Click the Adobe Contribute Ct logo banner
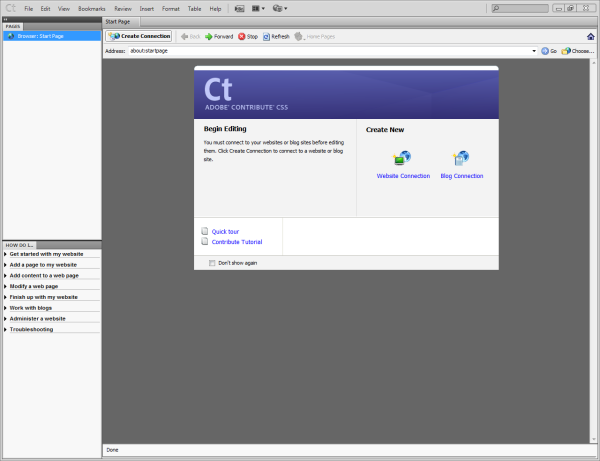Viewport: 600px width, 461px height. pyautogui.click(x=346, y=94)
